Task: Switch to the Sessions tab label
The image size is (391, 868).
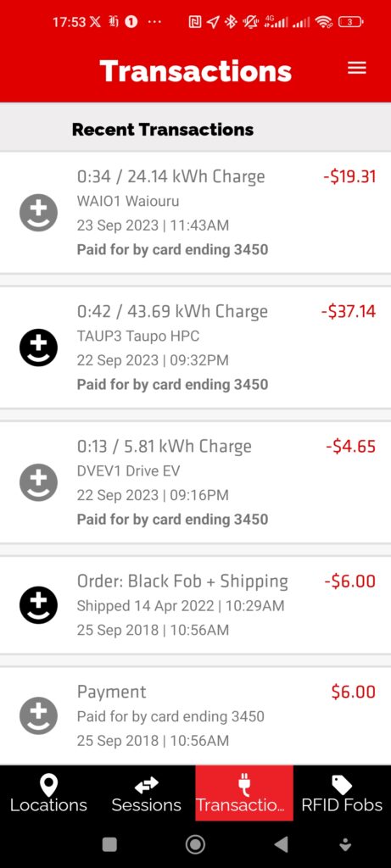Action: point(146,805)
